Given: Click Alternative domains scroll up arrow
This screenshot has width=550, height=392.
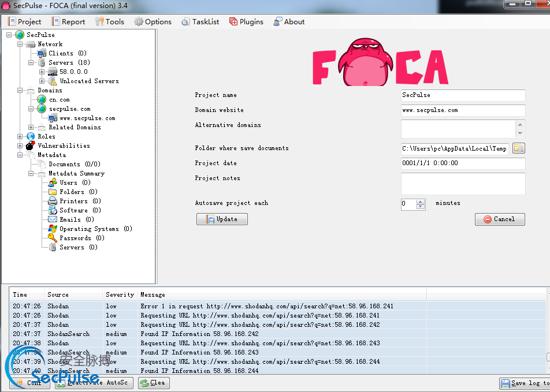Looking at the screenshot, I should tap(520, 125).
